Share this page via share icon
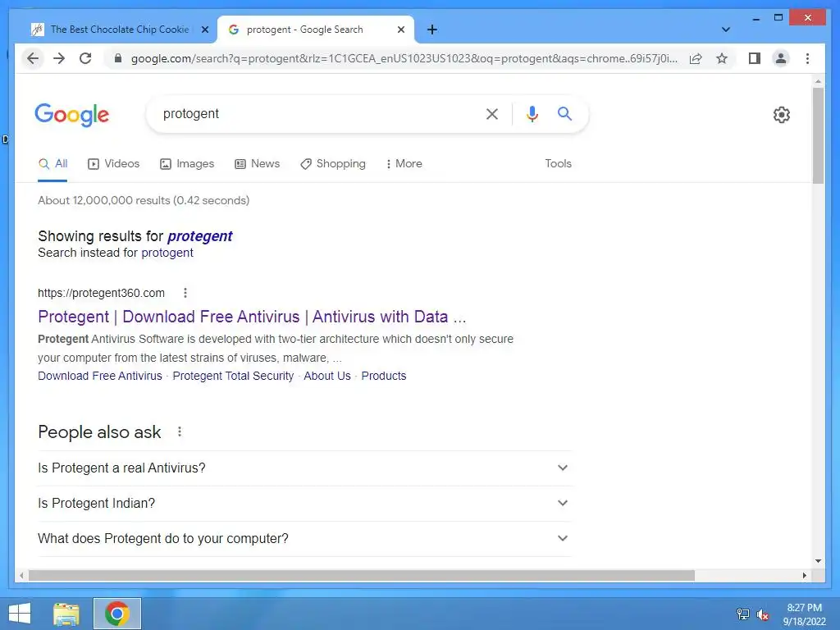The height and width of the screenshot is (630, 840). coord(696,58)
